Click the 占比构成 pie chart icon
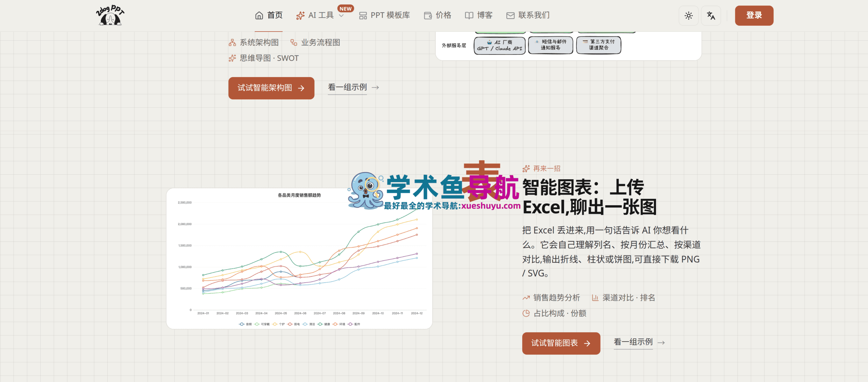This screenshot has width=868, height=382. point(526,313)
